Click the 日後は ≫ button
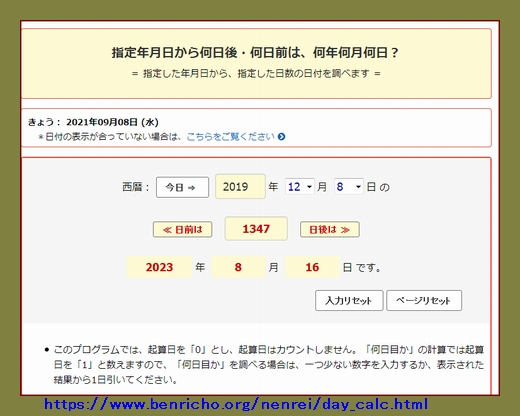This screenshot has width=520, height=416. (330, 229)
